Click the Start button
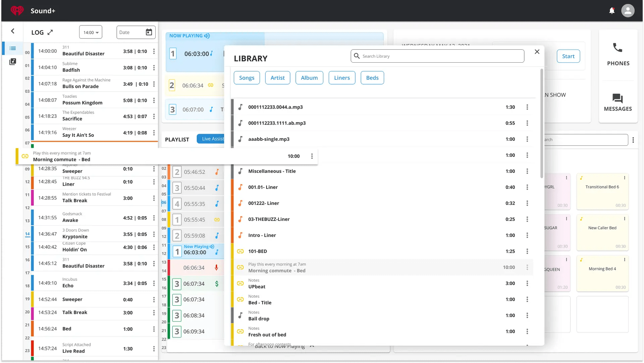Viewport: 644px width, 363px height. coord(568,56)
